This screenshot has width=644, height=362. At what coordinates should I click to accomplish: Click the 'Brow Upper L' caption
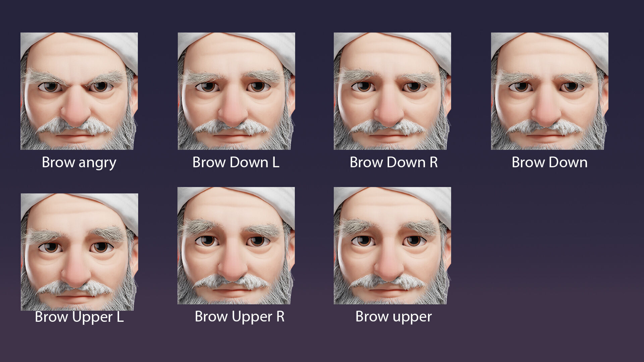[79, 317]
